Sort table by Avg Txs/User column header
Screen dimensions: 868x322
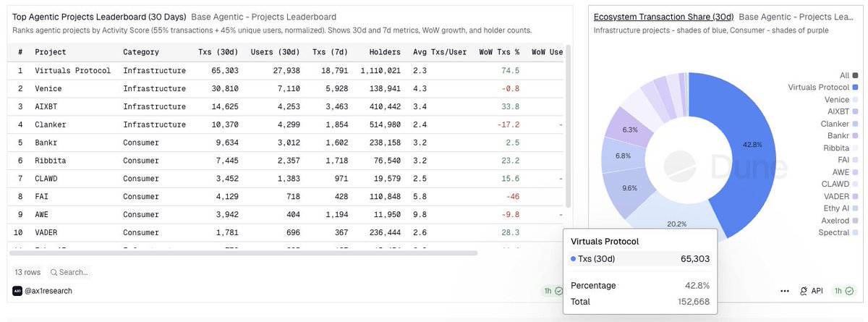tap(440, 52)
